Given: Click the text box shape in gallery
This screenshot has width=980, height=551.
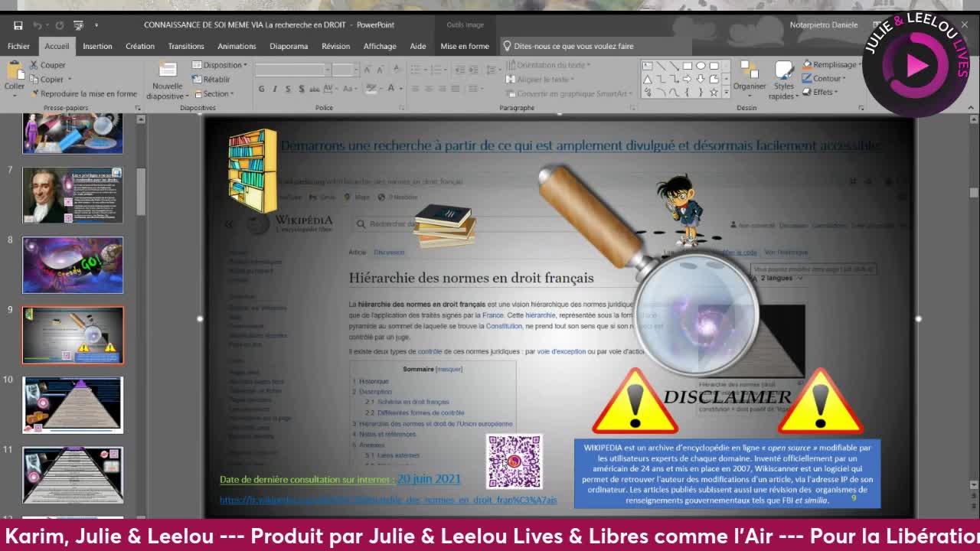Looking at the screenshot, I should (x=648, y=66).
